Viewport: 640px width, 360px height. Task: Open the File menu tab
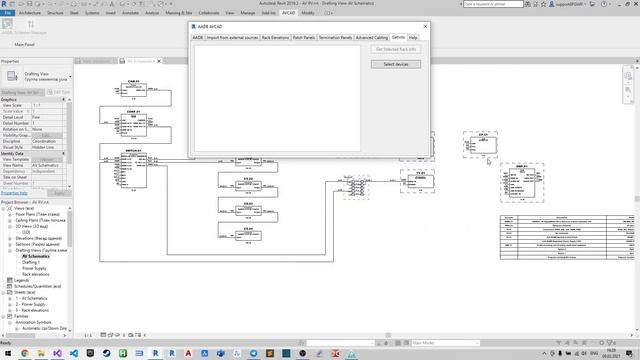7,13
